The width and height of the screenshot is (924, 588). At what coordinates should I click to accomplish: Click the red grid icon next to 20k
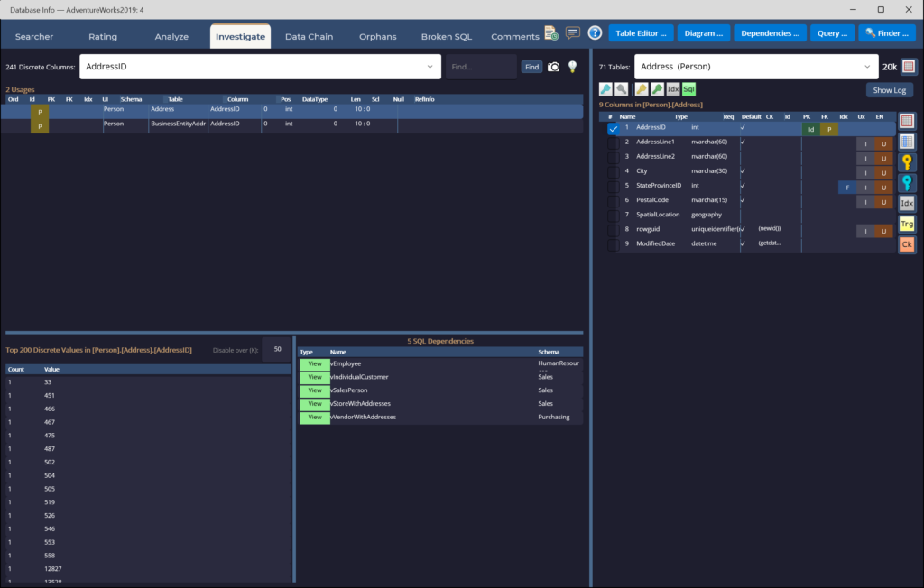909,67
